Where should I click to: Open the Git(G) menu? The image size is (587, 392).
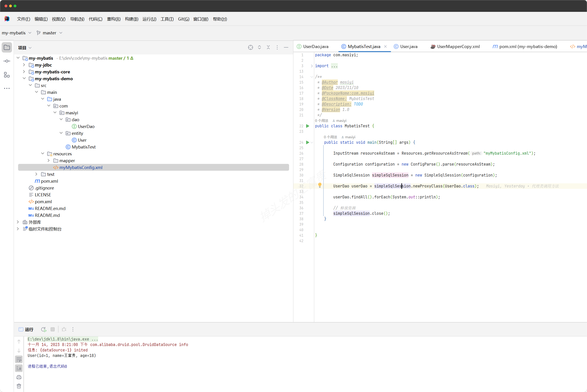pyautogui.click(x=184, y=19)
